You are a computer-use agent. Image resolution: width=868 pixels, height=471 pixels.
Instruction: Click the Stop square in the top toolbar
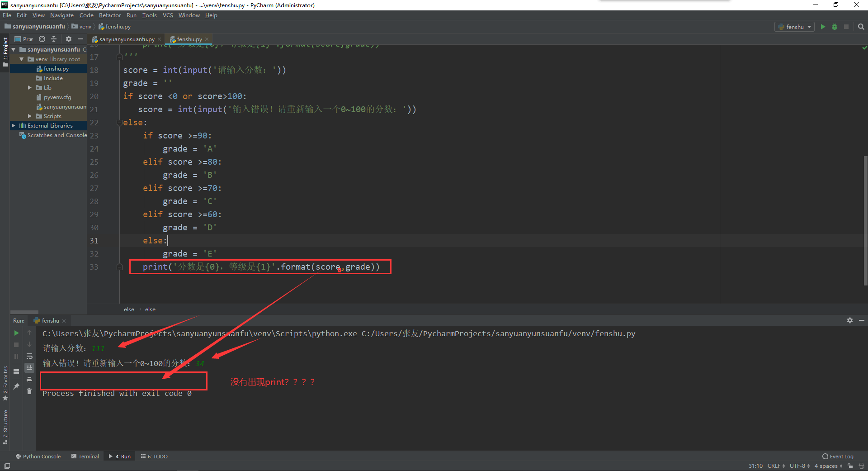[x=846, y=27]
